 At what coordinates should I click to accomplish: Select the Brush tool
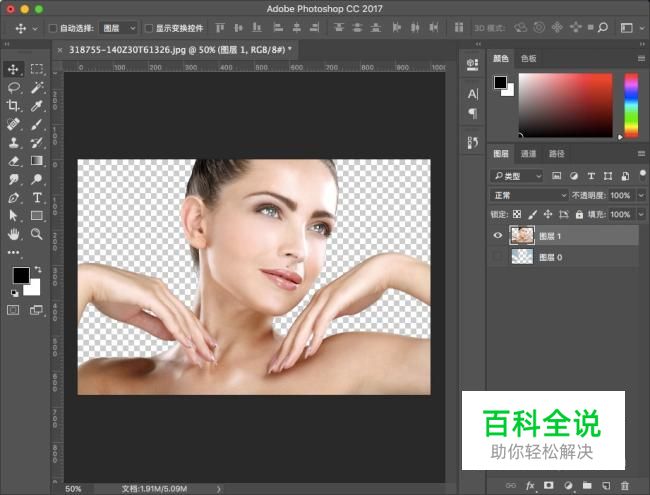(x=36, y=124)
